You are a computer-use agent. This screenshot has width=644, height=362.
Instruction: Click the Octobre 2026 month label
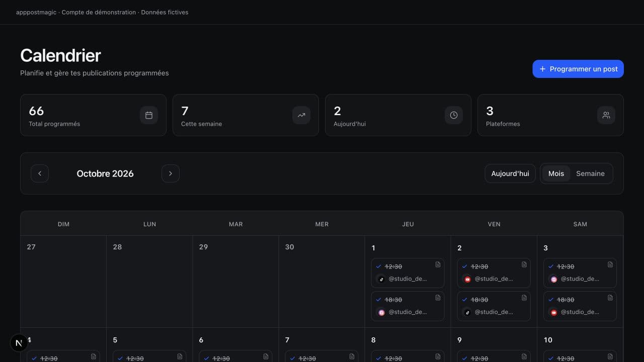pos(105,173)
